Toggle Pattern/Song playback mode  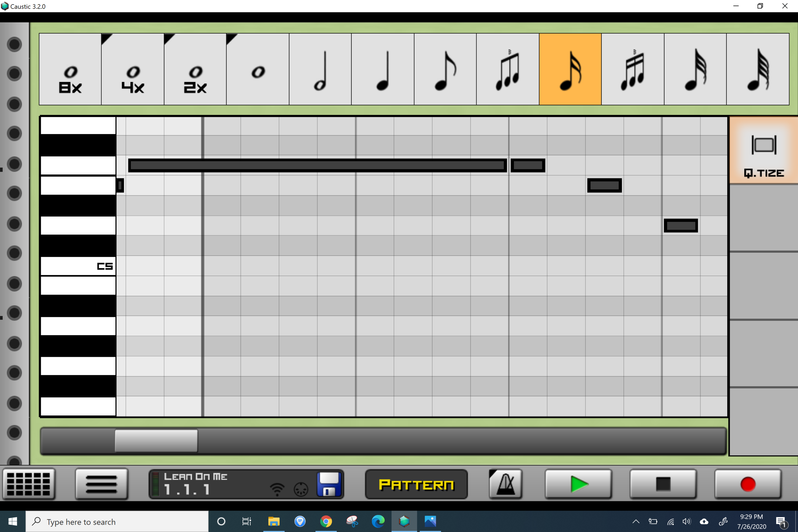pos(416,484)
